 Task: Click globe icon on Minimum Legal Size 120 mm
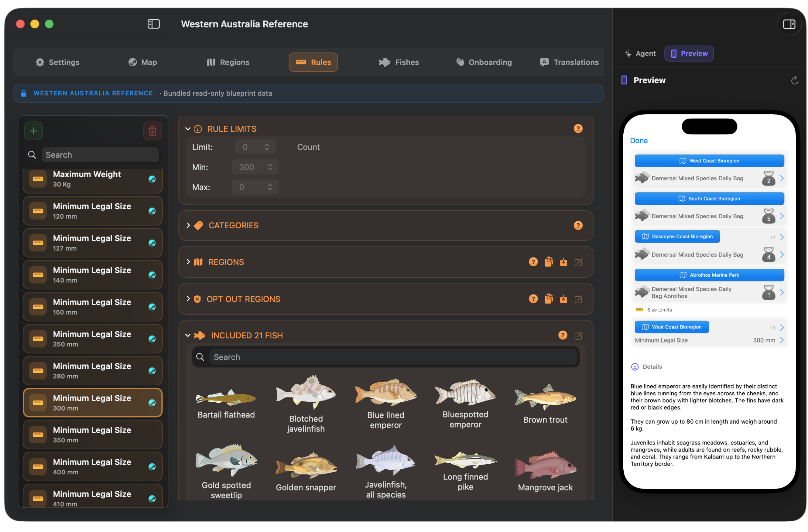pos(152,211)
